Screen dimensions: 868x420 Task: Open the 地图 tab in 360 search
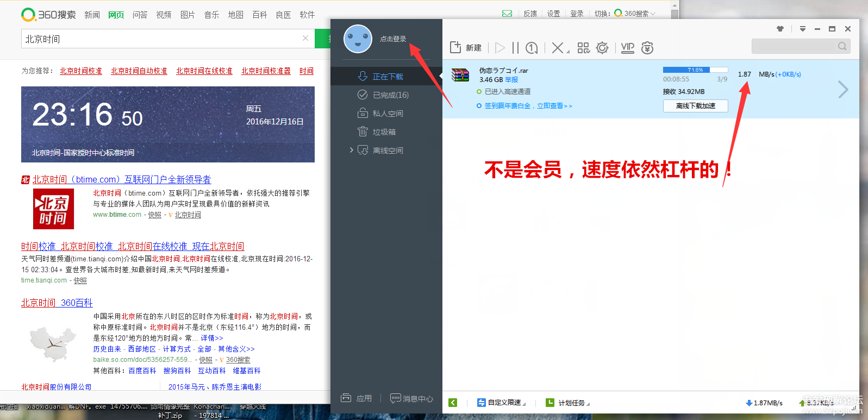[235, 15]
